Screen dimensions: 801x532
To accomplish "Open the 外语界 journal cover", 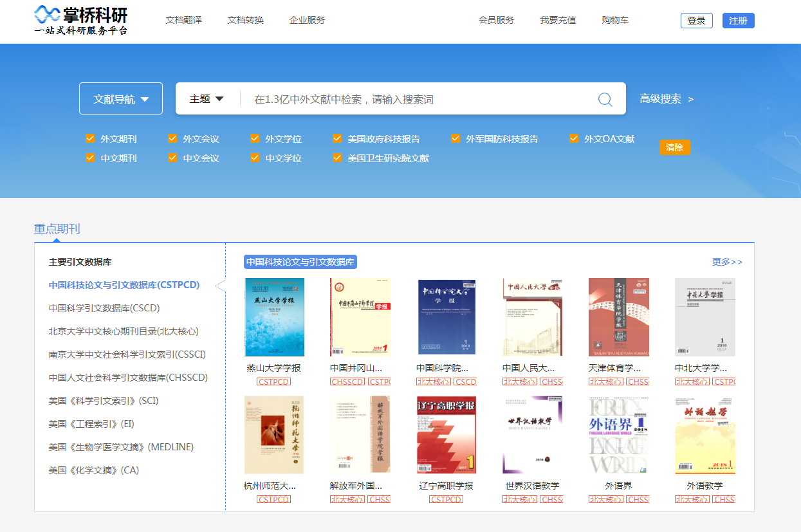I will pos(619,435).
